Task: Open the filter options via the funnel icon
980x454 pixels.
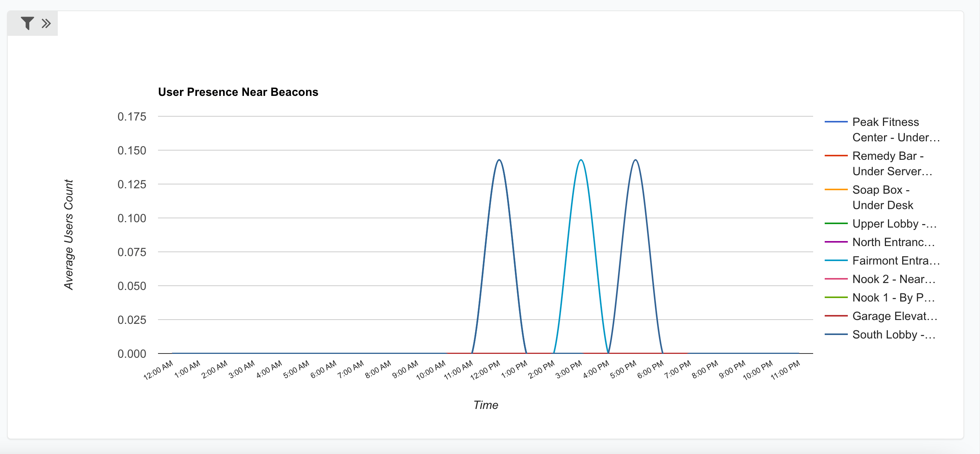Action: (x=27, y=23)
